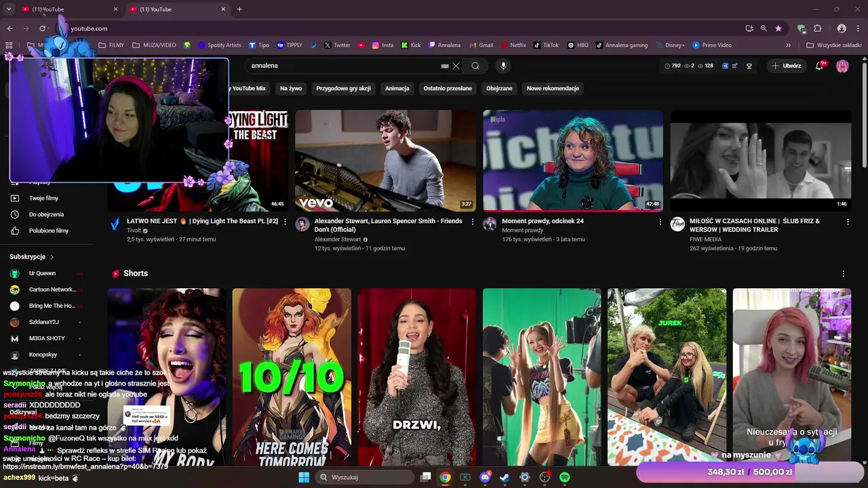The image size is (868, 488).
Task: Expand the Subskrypcje section chevron
Action: [52, 258]
